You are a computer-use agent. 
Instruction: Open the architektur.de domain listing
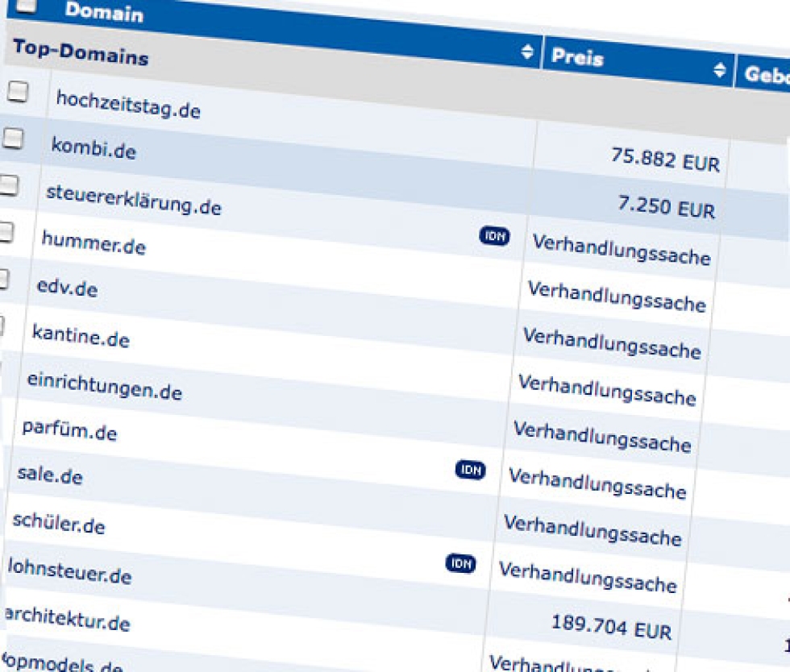pos(66,619)
